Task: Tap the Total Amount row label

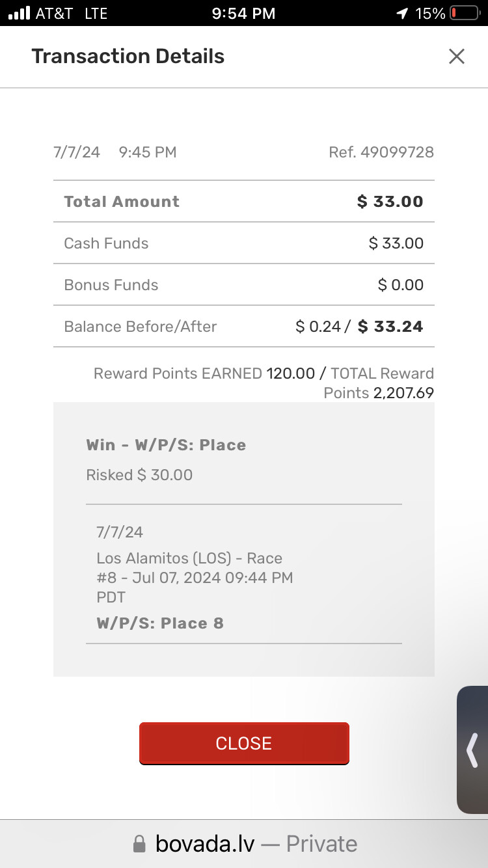Action: (x=122, y=202)
